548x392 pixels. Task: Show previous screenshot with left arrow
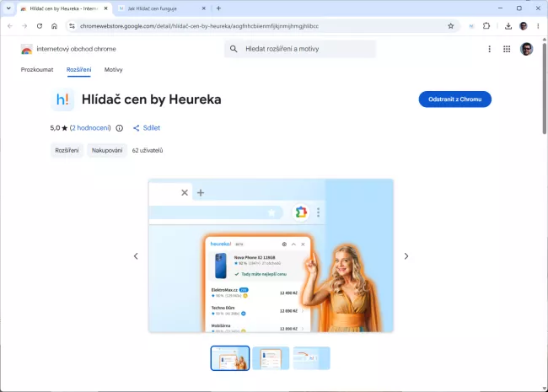(136, 256)
